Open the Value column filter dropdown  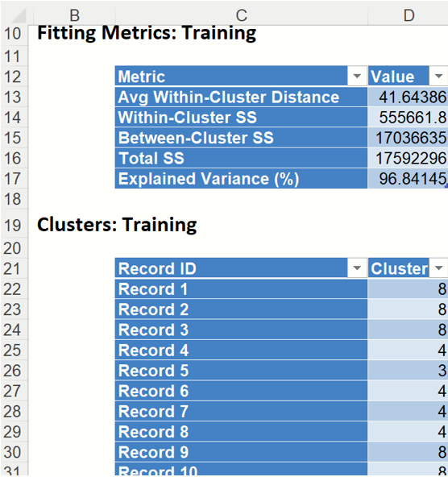tap(438, 76)
